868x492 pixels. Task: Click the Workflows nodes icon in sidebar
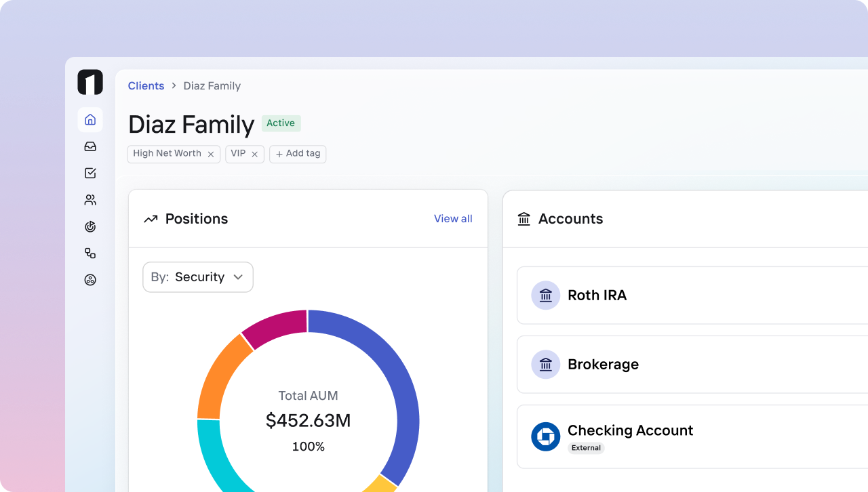tap(90, 253)
